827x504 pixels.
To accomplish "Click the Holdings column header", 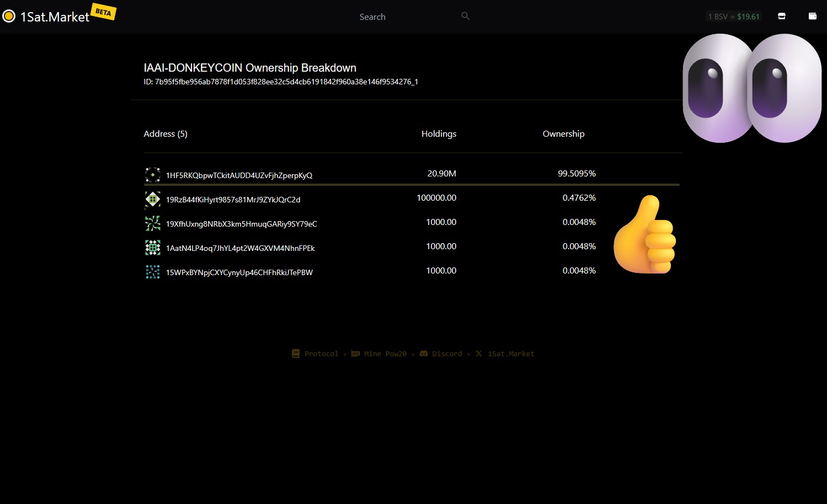I will [x=439, y=134].
